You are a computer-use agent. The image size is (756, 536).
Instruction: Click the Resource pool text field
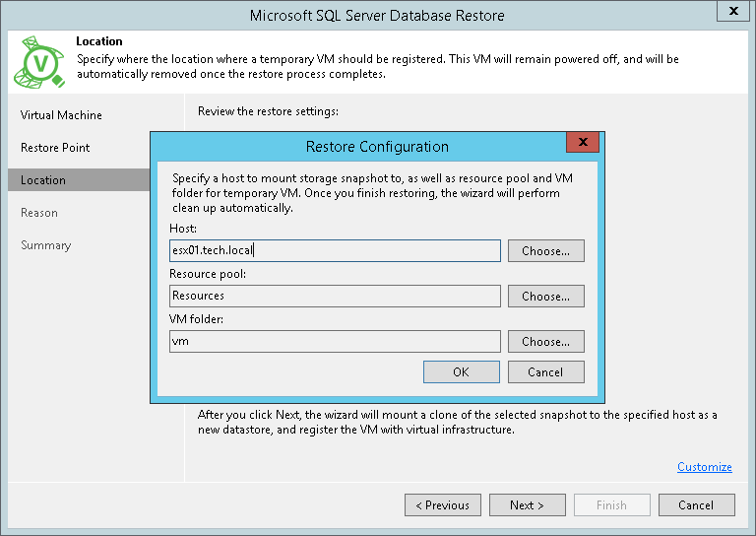click(335, 297)
